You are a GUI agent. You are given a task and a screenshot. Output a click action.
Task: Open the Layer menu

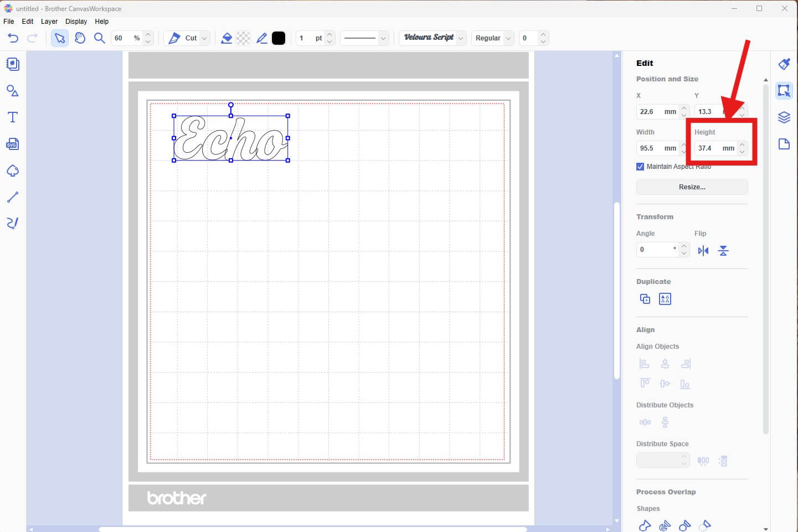coord(49,22)
